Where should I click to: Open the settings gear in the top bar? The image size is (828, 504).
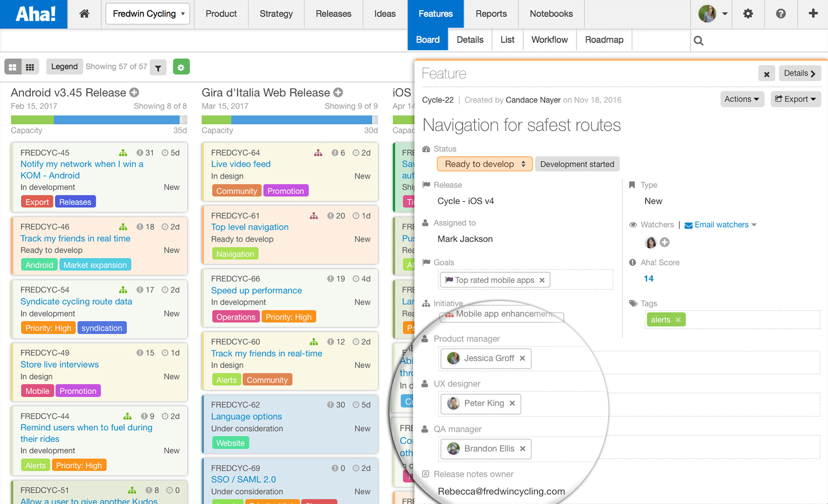click(748, 14)
